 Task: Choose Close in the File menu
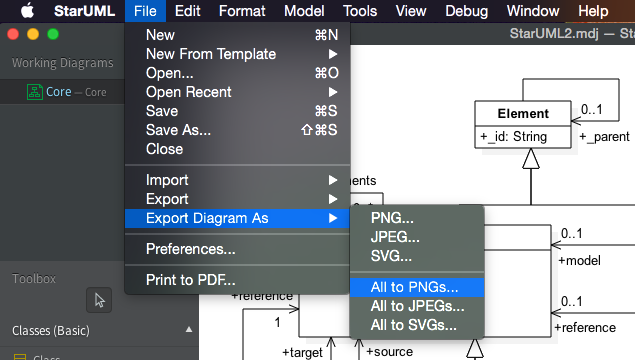(x=238, y=149)
